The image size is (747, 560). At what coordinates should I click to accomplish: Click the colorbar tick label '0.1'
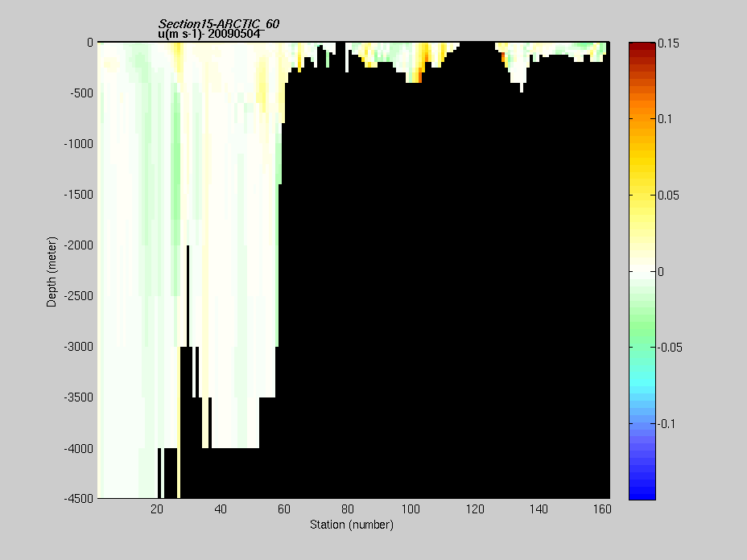665,119
